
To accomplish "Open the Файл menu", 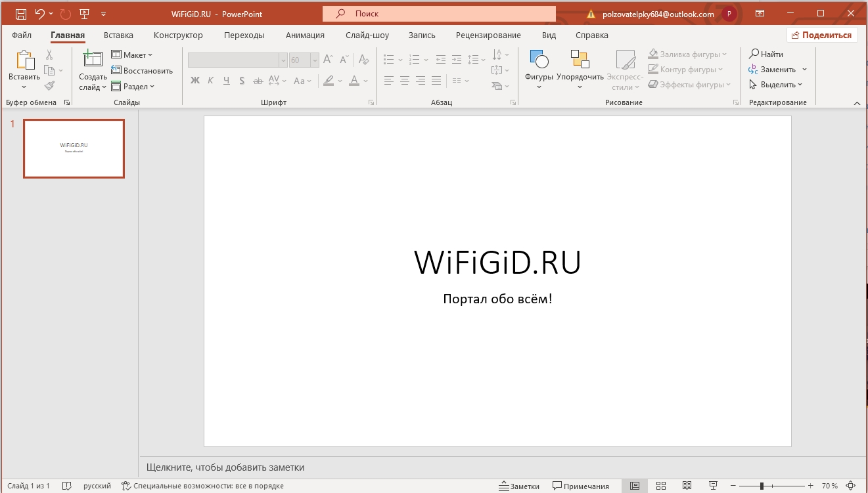I will point(21,35).
